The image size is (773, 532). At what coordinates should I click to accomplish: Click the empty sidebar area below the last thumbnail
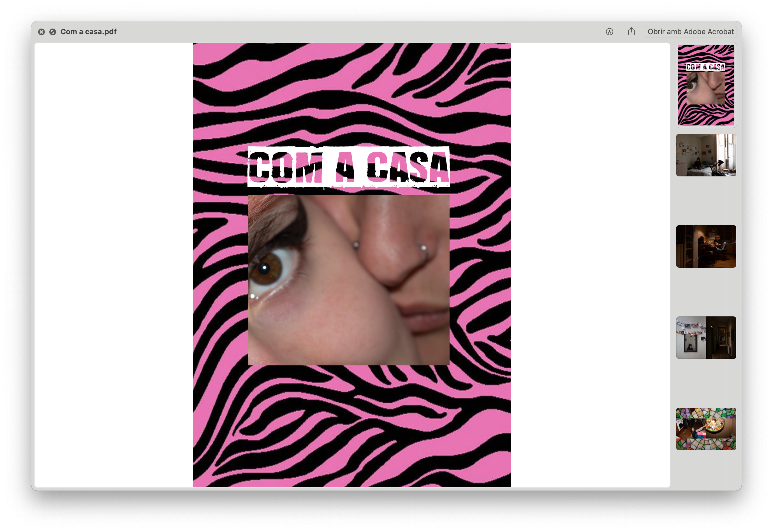706,470
